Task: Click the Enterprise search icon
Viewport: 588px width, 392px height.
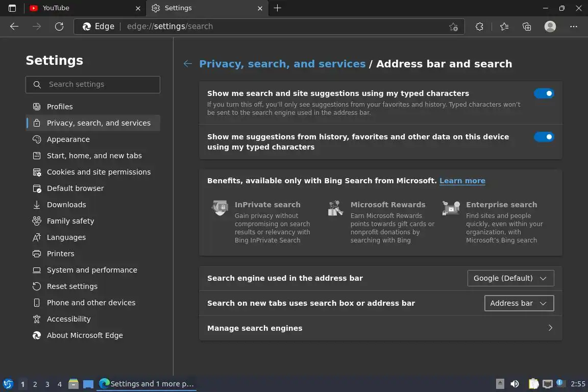Action: pos(451,207)
